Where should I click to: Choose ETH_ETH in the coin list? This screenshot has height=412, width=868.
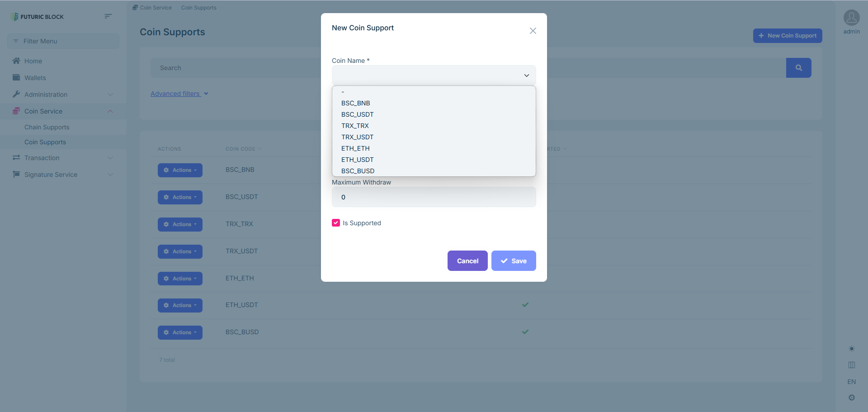(x=355, y=148)
